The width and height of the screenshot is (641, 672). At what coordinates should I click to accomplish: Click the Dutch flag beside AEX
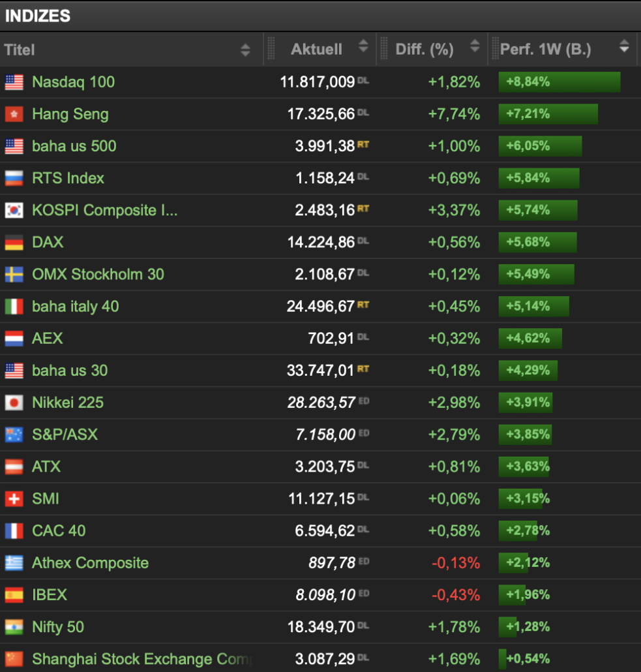pos(14,339)
